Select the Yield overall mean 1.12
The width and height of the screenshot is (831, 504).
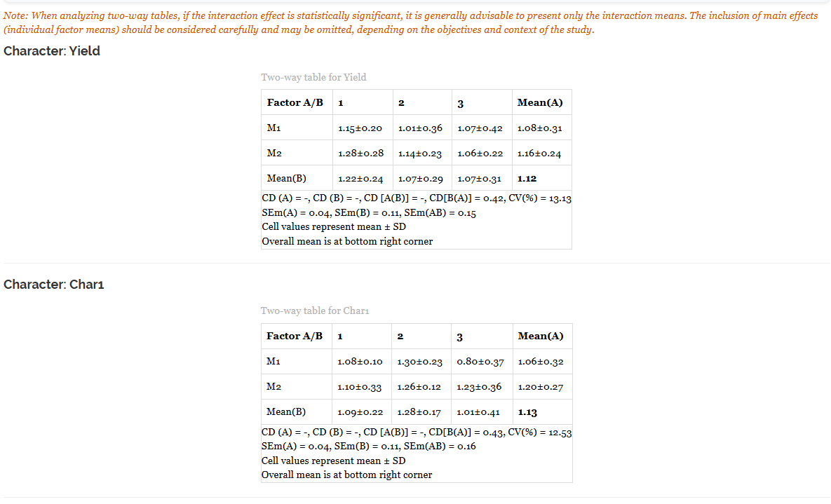(527, 179)
